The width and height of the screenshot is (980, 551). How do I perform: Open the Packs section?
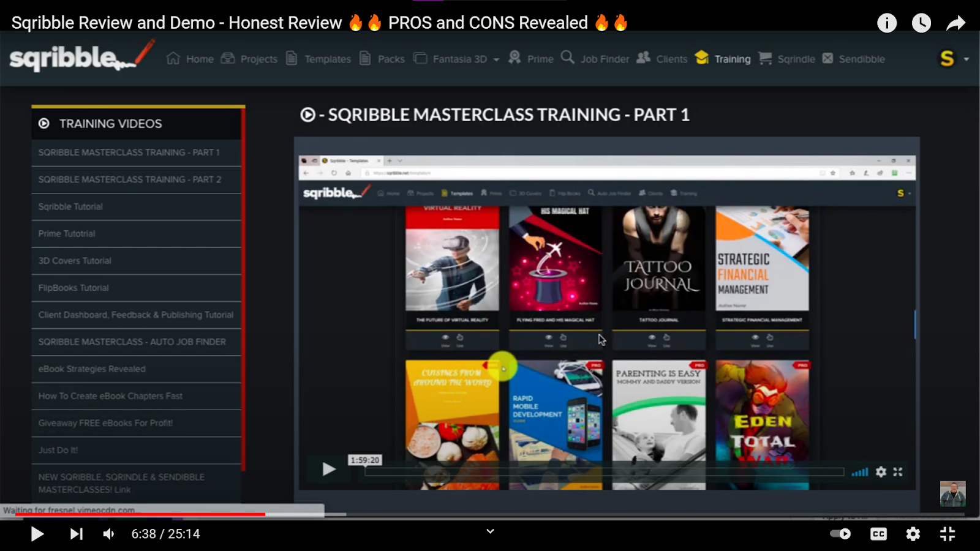[x=382, y=59]
